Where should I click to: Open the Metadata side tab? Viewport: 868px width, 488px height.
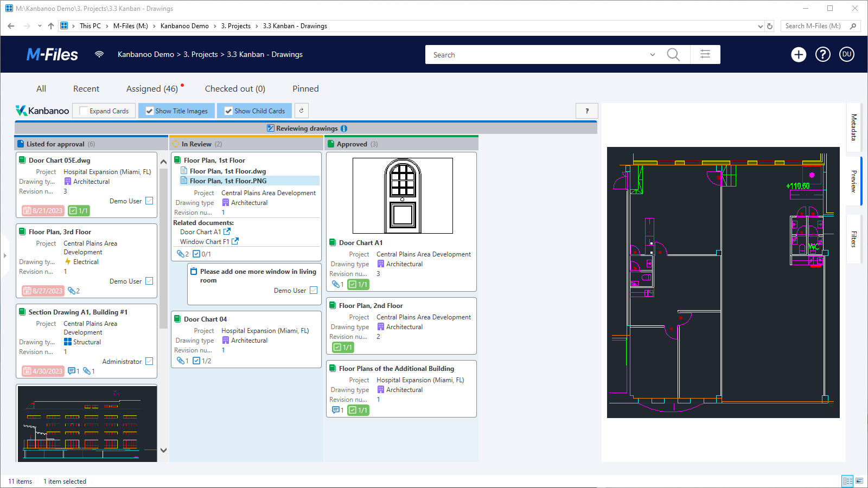854,127
